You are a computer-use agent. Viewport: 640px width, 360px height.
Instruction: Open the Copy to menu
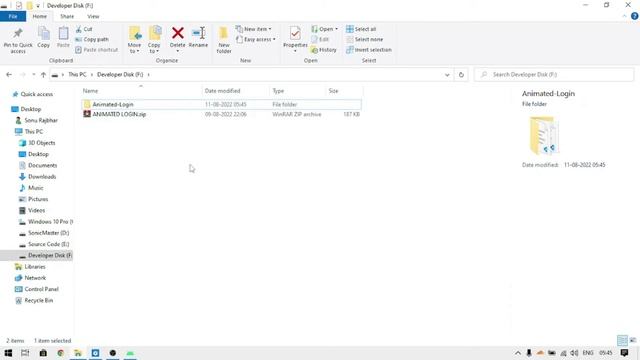154,40
